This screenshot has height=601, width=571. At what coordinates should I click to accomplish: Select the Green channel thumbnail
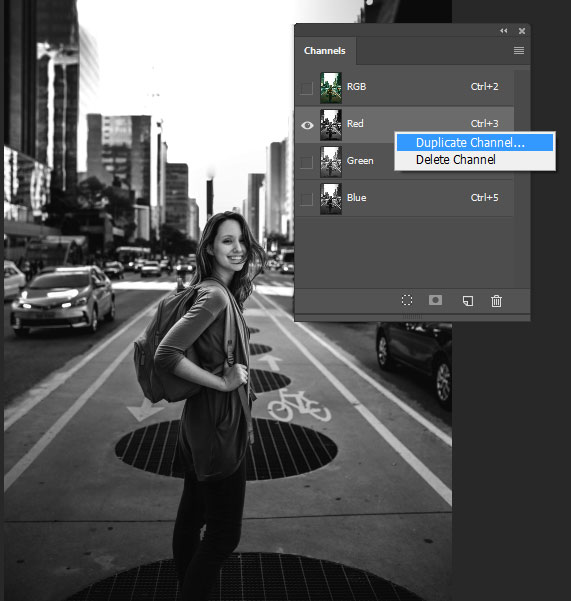(x=331, y=162)
